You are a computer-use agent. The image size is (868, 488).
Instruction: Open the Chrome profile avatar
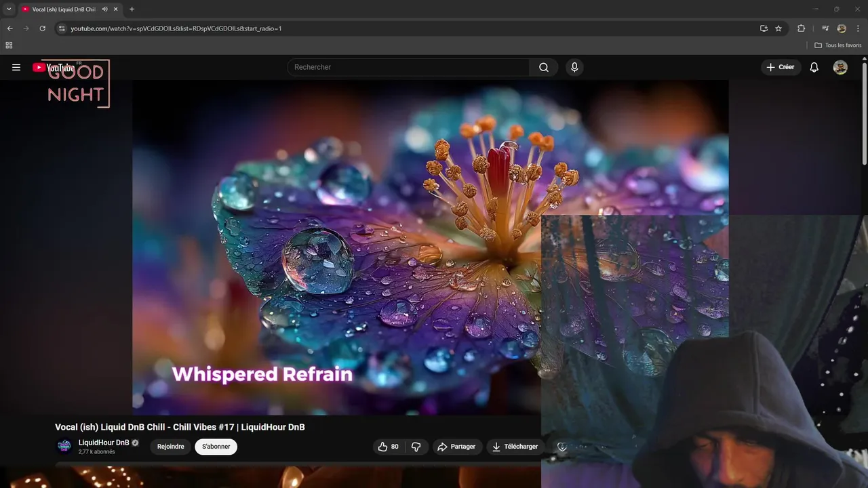point(842,28)
